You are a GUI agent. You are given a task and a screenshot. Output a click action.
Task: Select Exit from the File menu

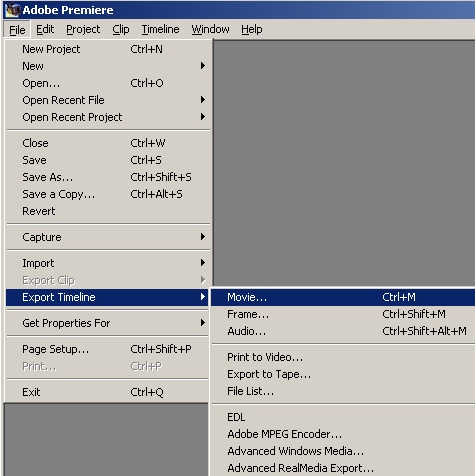pos(108,392)
